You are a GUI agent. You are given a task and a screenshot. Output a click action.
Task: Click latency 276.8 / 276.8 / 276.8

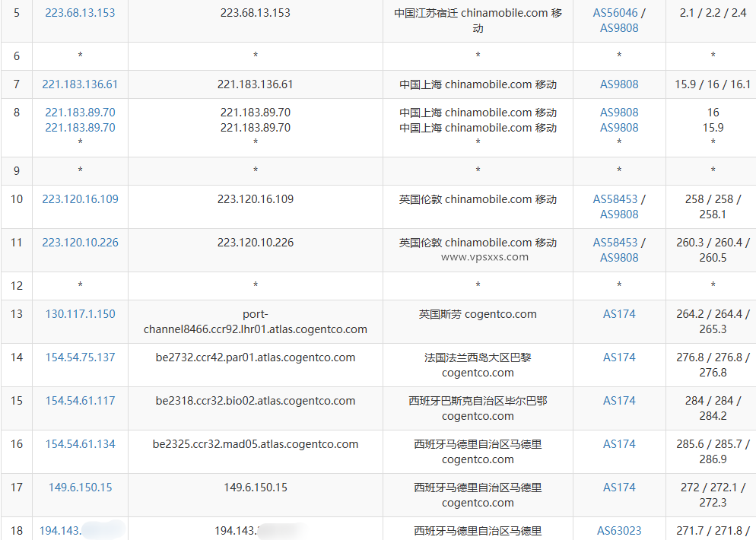pos(713,365)
